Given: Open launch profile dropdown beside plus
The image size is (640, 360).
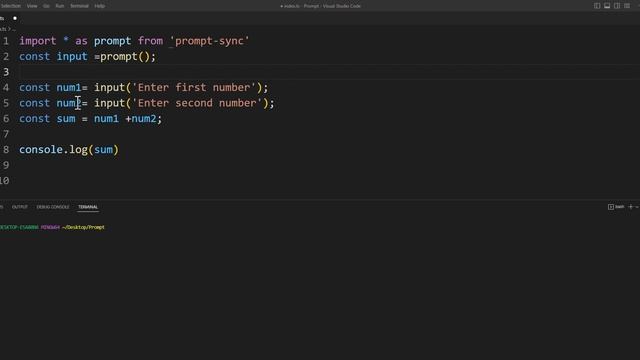Looking at the screenshot, I should coord(637,207).
